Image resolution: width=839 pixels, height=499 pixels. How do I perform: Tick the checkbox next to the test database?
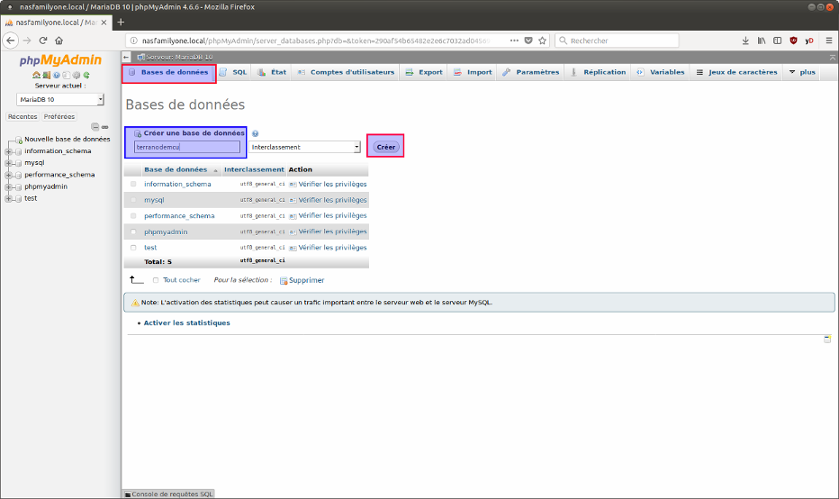tap(133, 247)
